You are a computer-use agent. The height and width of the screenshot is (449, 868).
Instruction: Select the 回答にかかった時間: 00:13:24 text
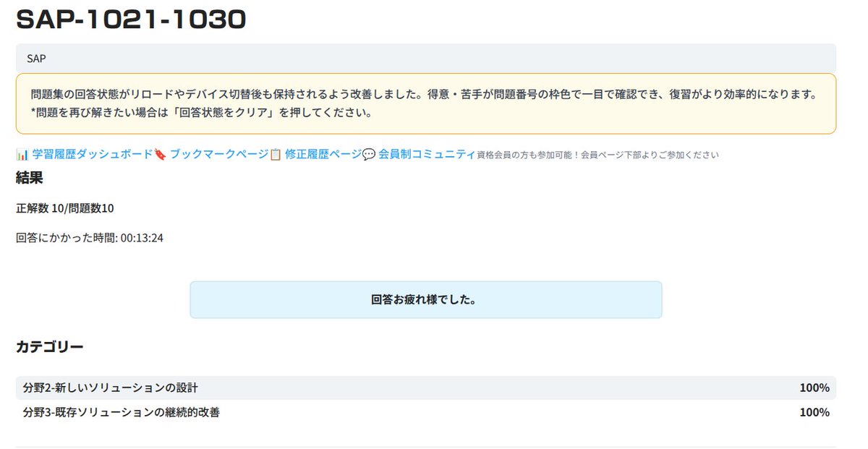click(x=90, y=238)
